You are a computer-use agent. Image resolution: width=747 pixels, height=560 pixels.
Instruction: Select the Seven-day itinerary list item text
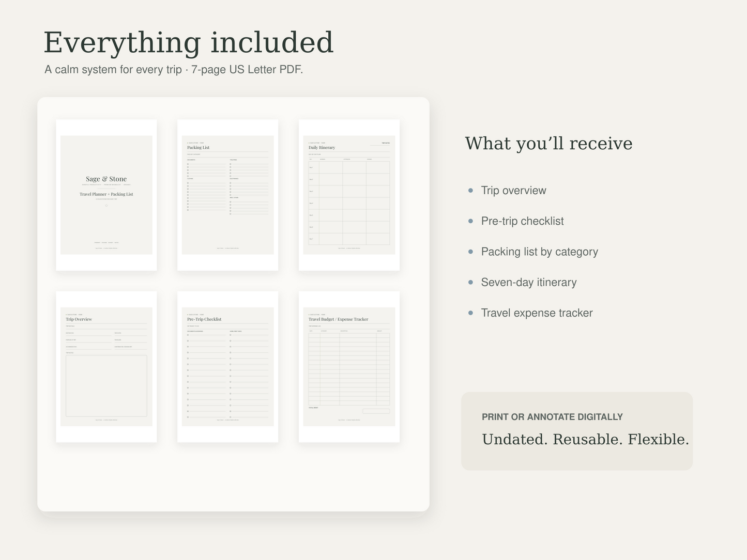coord(528,282)
